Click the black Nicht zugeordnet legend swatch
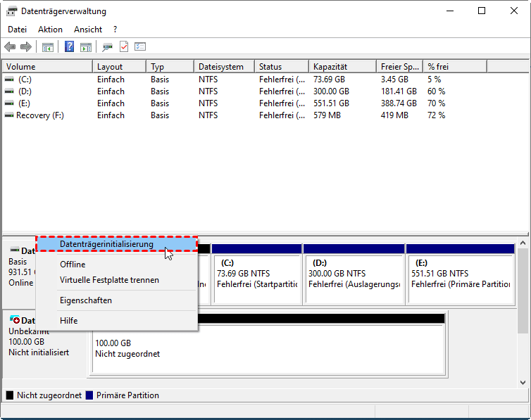Viewport: 531px width, 420px height. (10, 395)
